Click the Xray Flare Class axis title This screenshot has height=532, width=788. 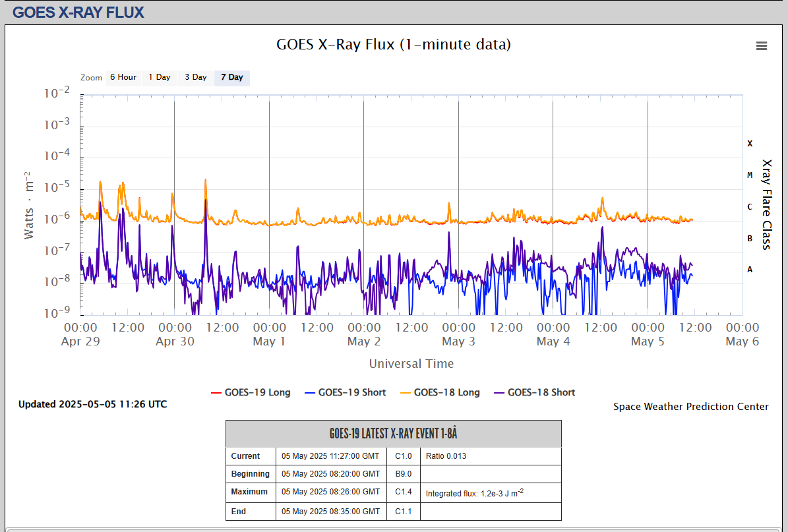[766, 204]
